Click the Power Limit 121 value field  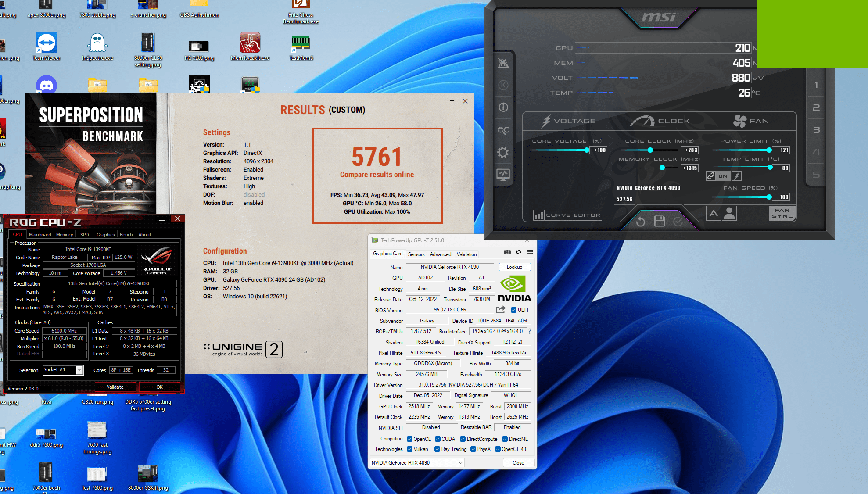click(x=781, y=150)
